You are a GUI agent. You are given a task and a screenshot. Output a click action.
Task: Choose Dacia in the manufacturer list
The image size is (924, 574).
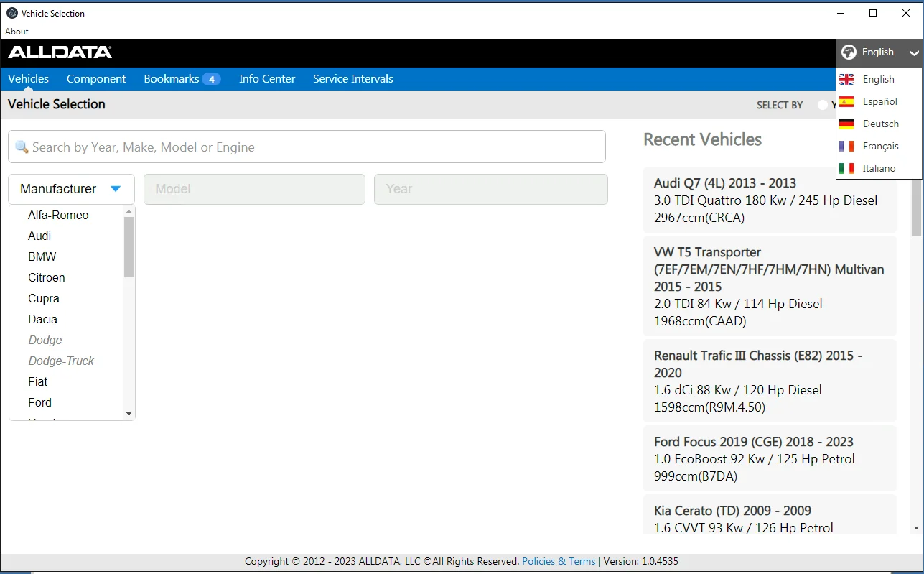tap(43, 319)
